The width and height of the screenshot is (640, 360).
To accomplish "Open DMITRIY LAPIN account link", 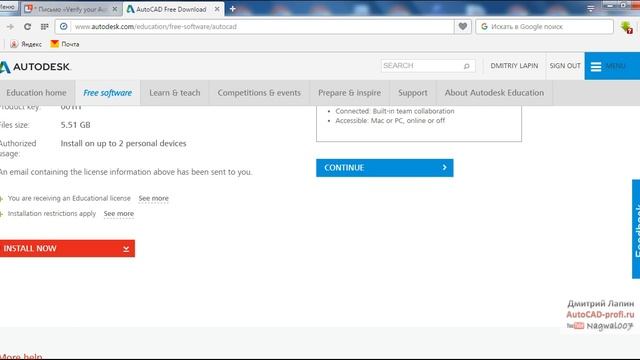I will point(514,66).
